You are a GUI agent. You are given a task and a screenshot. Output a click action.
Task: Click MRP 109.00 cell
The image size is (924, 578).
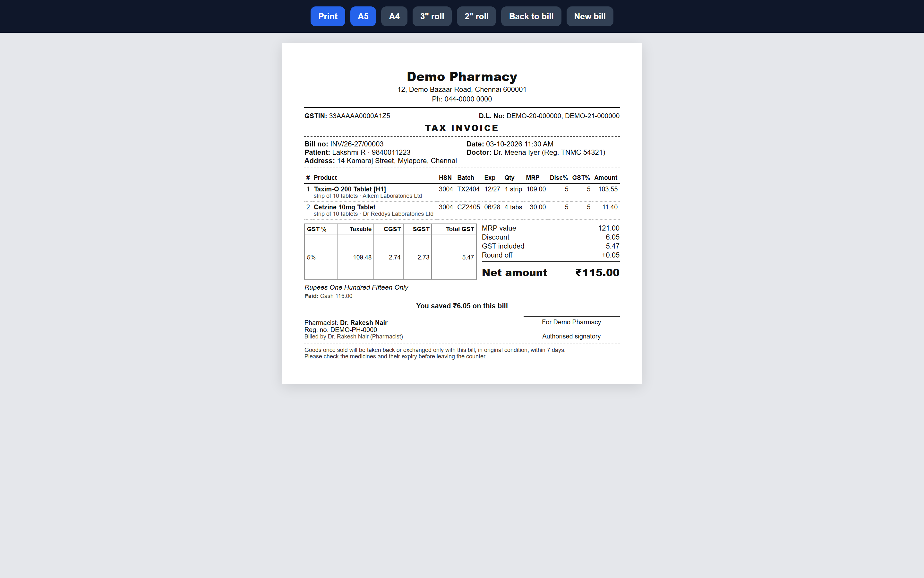[536, 189]
